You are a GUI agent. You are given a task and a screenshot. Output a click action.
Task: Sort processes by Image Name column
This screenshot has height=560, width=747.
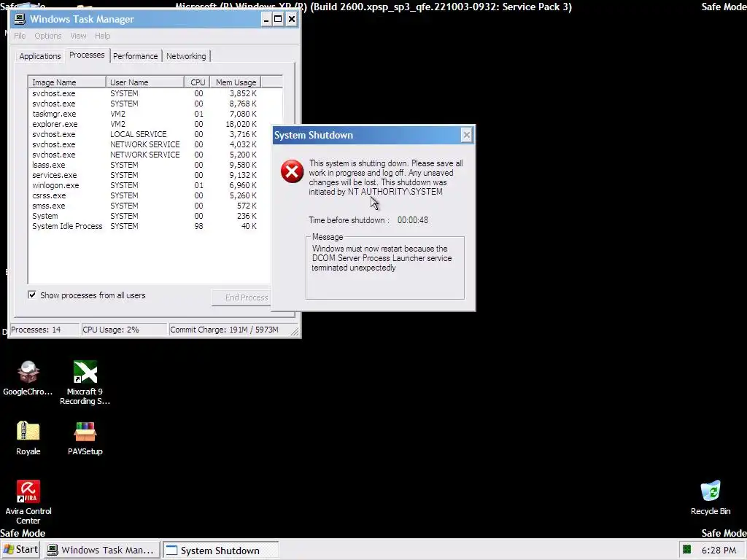point(67,82)
